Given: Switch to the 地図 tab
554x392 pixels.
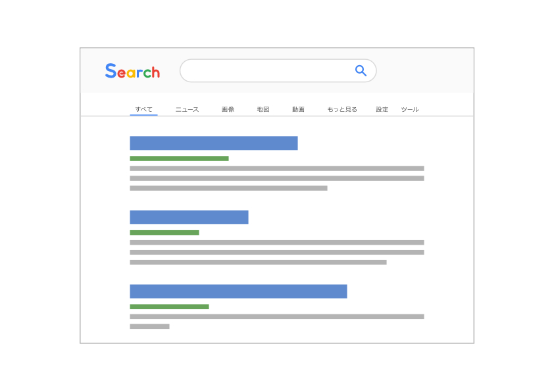Looking at the screenshot, I should pyautogui.click(x=263, y=109).
